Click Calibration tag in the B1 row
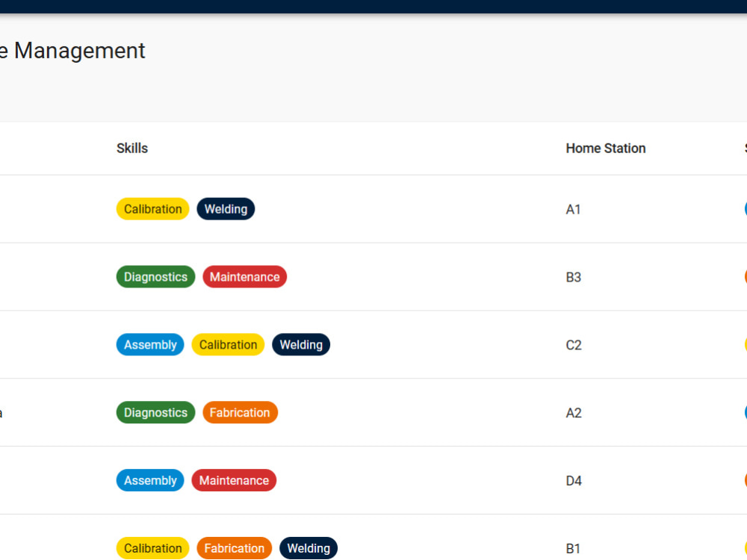 [153, 548]
